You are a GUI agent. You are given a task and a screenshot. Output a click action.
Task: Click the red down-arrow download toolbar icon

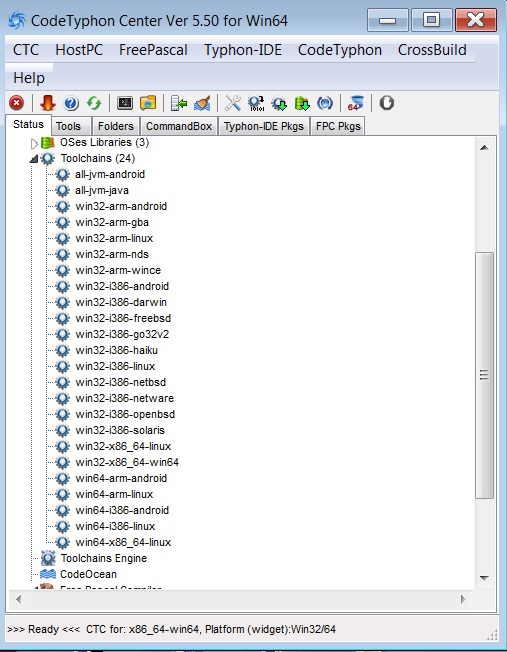pos(48,103)
